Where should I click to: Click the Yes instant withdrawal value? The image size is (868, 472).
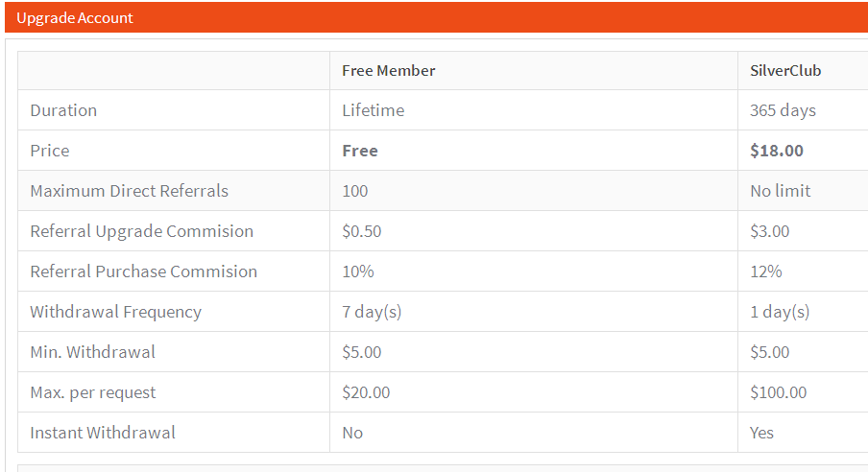761,433
